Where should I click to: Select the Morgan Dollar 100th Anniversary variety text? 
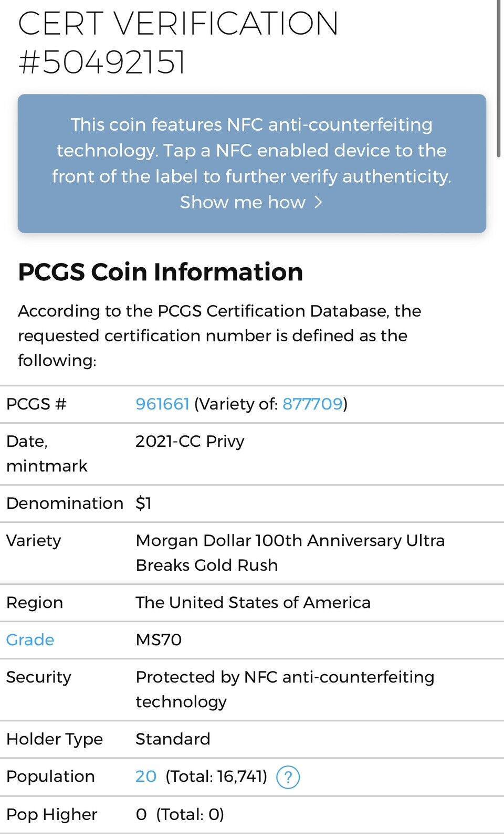tap(290, 553)
